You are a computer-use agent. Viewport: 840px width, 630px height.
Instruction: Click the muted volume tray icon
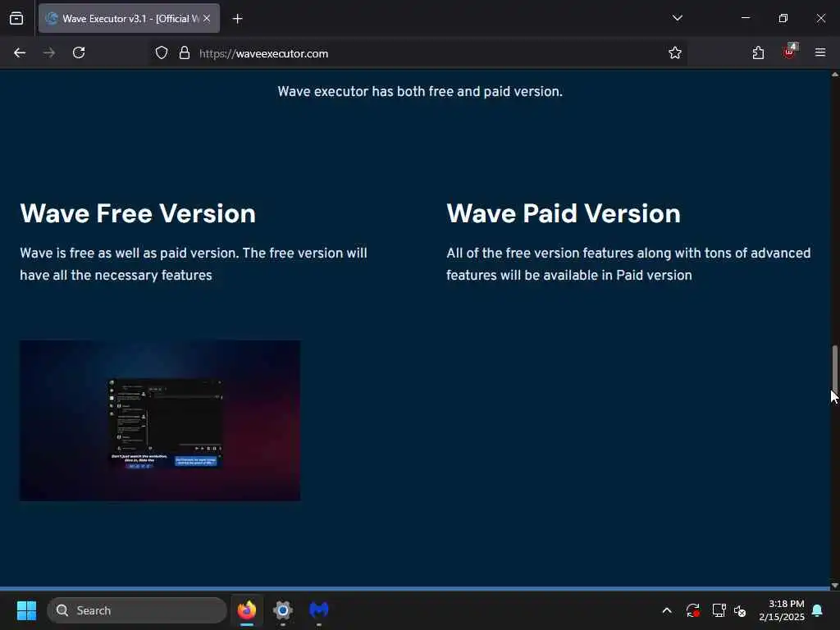741,610
